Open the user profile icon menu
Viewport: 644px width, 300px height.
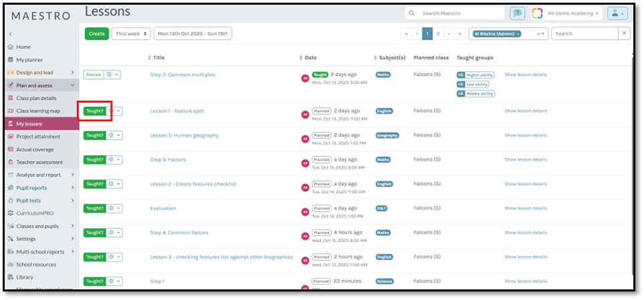615,13
